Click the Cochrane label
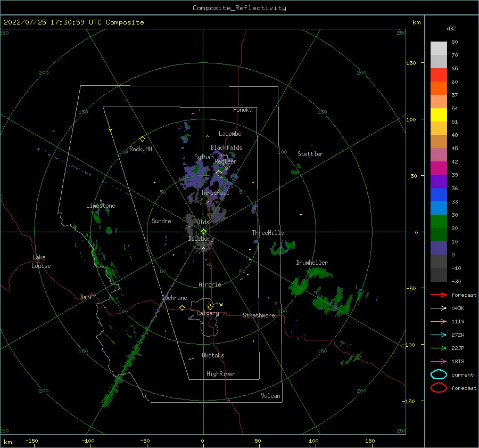The height and width of the screenshot is (448, 479). coord(174,298)
